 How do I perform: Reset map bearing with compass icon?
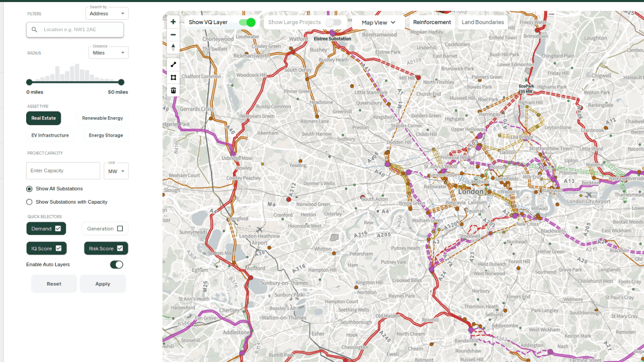click(173, 47)
